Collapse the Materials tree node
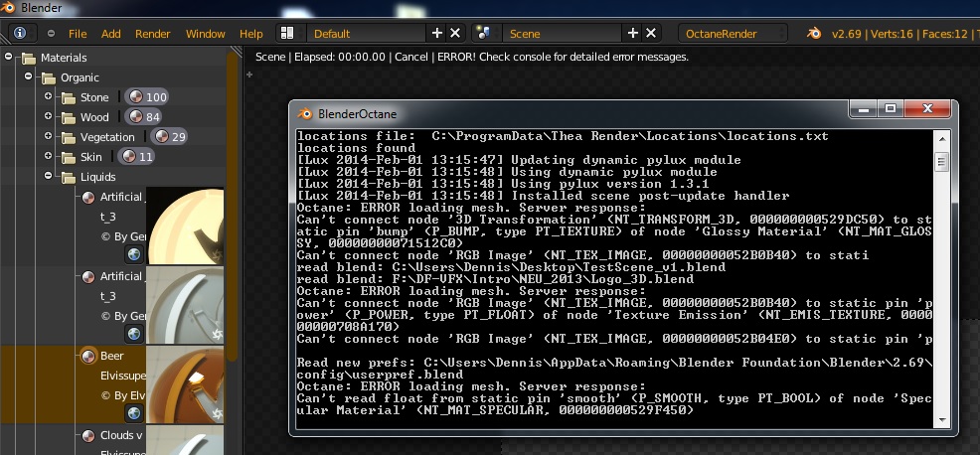 8,57
